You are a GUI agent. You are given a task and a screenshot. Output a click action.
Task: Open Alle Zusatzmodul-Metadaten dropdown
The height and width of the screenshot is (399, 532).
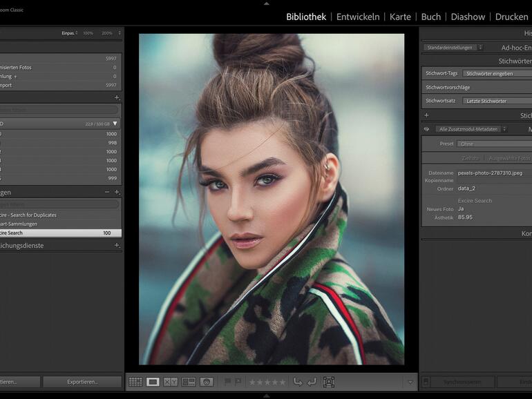click(473, 129)
